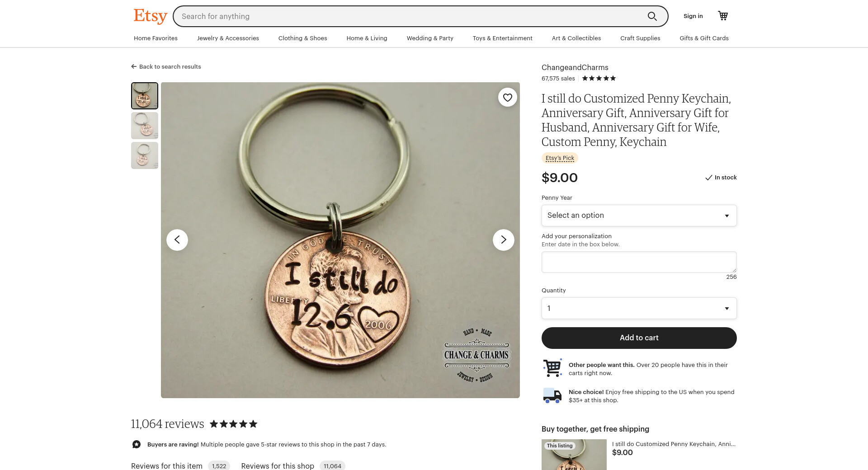The image size is (868, 470).
Task: Open the Penny Year dropdown
Action: pos(639,216)
